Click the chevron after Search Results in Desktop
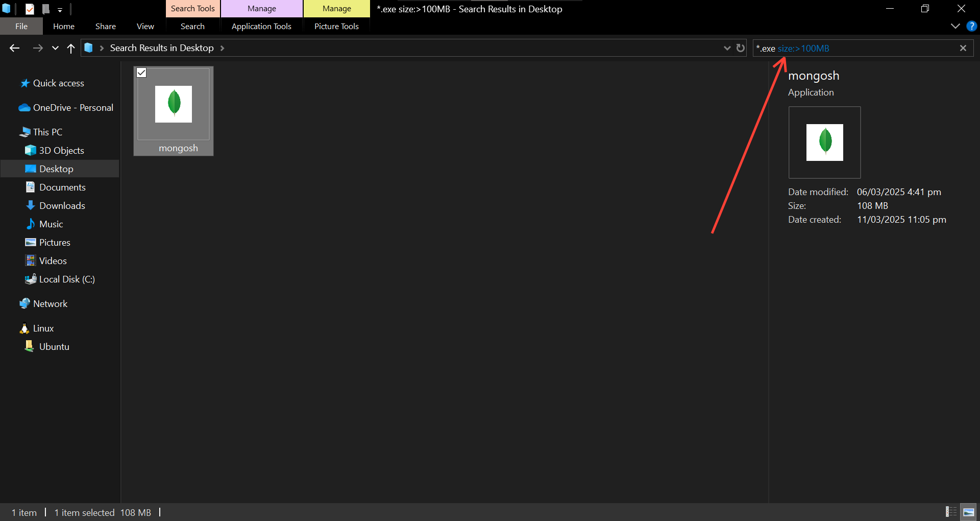Screen dimensions: 980x521 pos(222,48)
